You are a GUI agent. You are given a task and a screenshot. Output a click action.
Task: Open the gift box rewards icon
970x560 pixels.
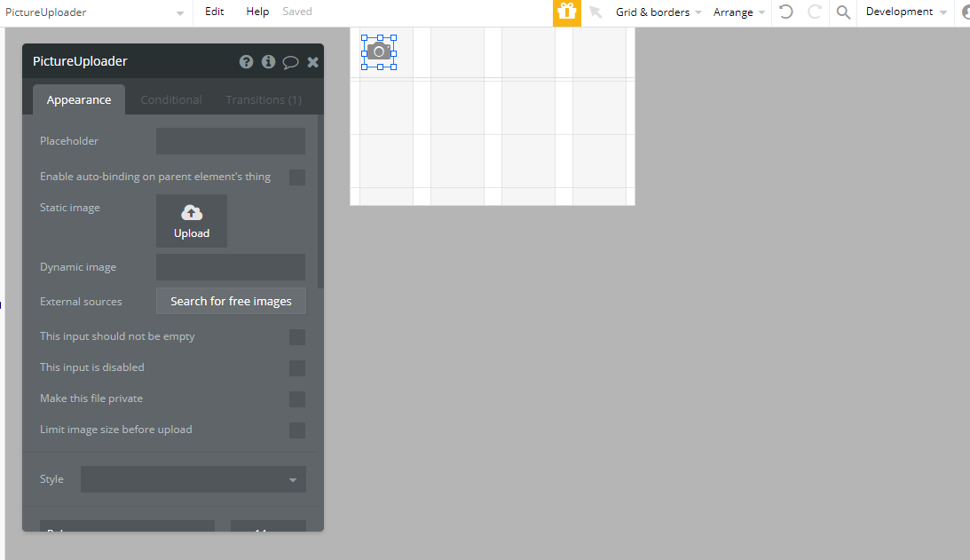pos(567,12)
